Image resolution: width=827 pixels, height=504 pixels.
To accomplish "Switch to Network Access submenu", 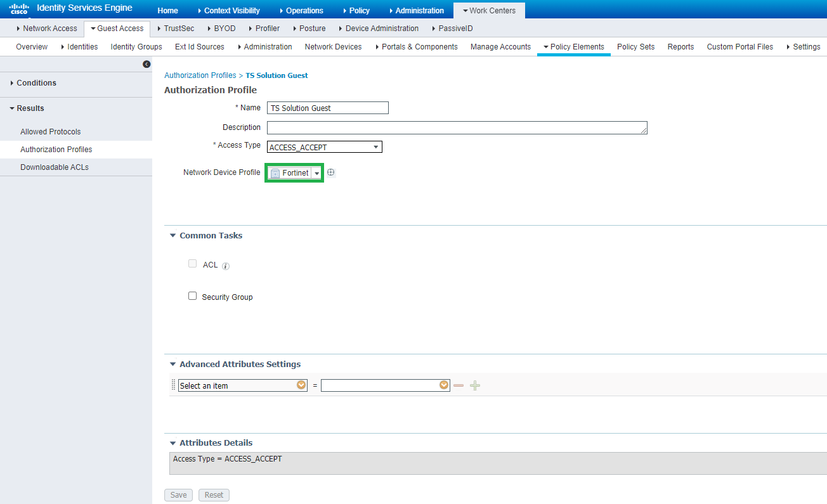I will coord(47,29).
